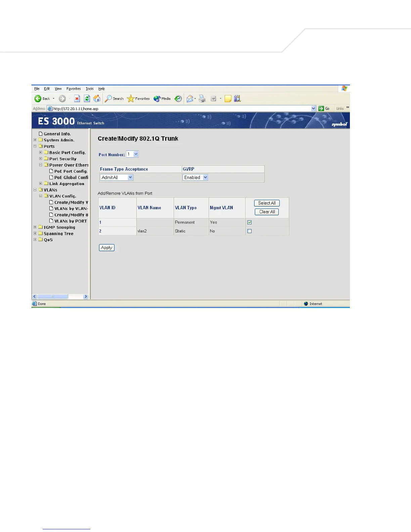Click the address URL field
This screenshot has width=411, height=532.
[x=181, y=108]
